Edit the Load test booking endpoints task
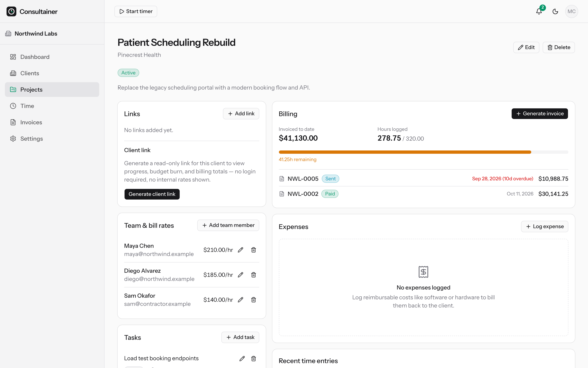Image resolution: width=588 pixels, height=368 pixels. (x=242, y=359)
